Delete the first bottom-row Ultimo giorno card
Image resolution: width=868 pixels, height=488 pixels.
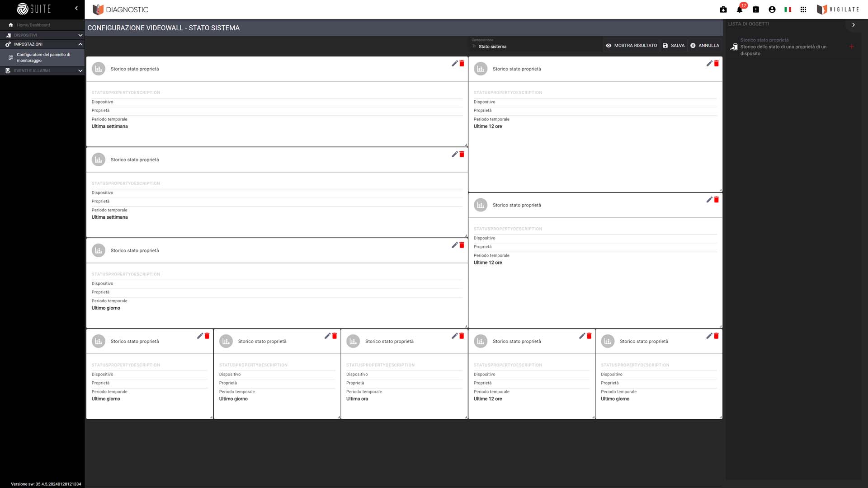click(x=207, y=336)
